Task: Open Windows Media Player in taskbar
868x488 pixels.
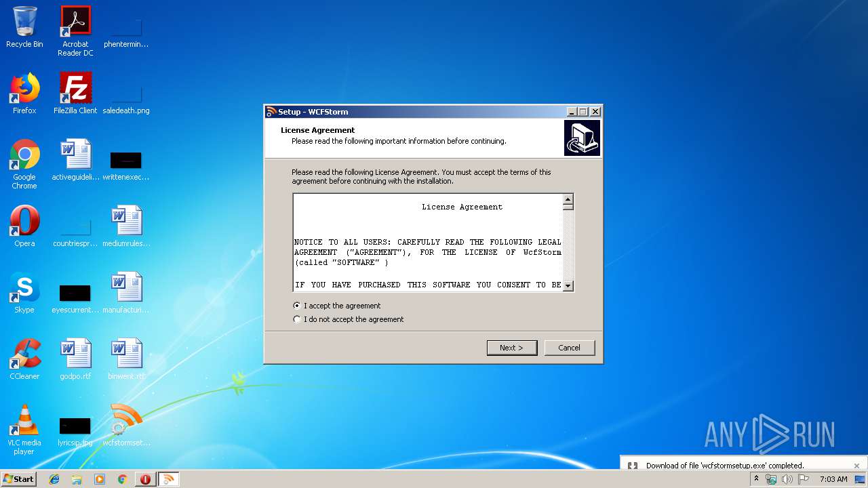Action: 100,479
